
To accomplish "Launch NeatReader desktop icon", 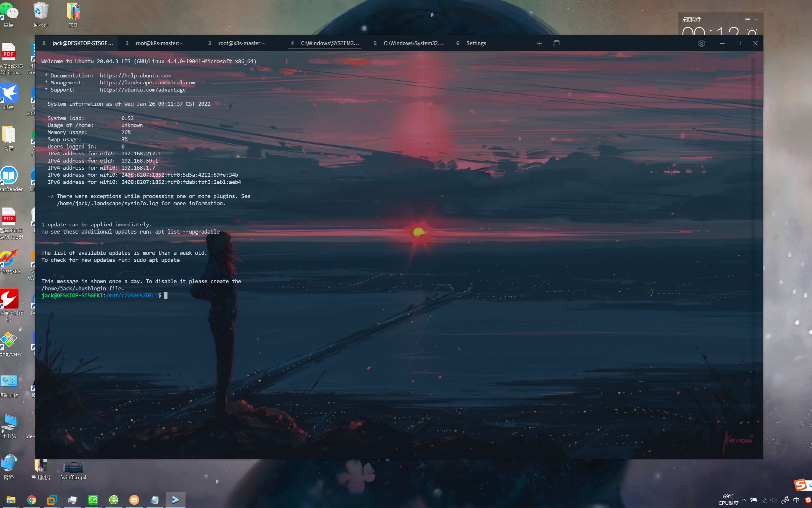I will (x=9, y=179).
